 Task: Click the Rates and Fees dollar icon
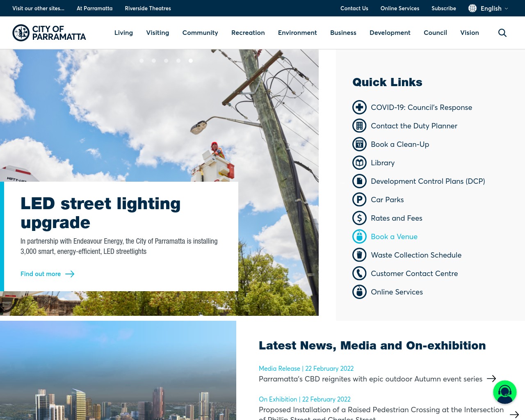(x=359, y=218)
